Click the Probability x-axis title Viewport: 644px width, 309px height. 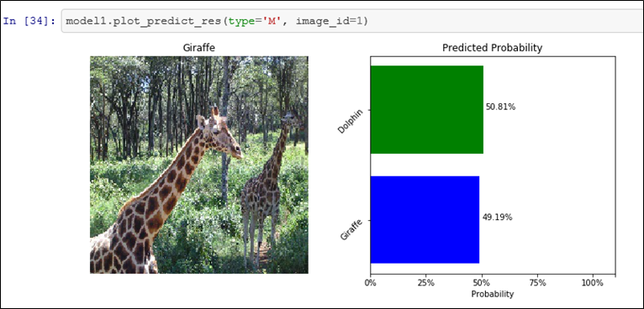point(493,294)
